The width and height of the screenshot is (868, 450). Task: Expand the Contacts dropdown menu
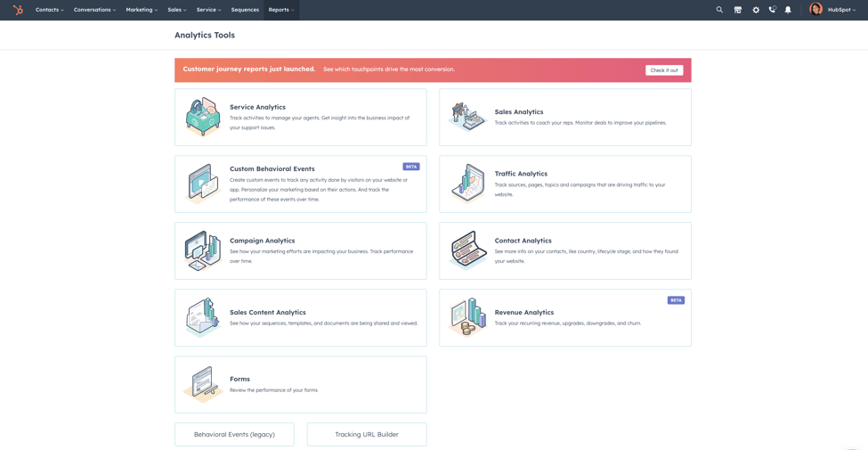point(50,10)
